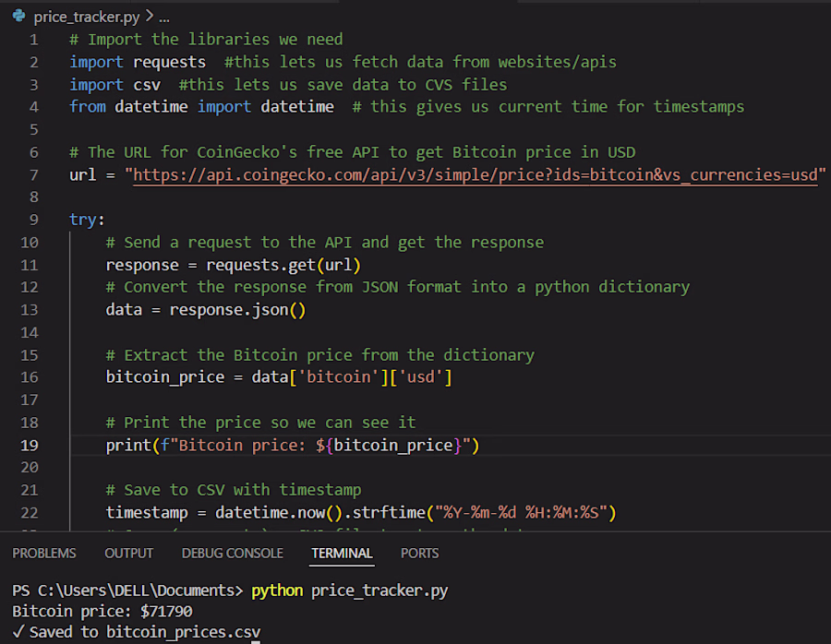Open the PORTS tab
831x644 pixels.
click(420, 554)
